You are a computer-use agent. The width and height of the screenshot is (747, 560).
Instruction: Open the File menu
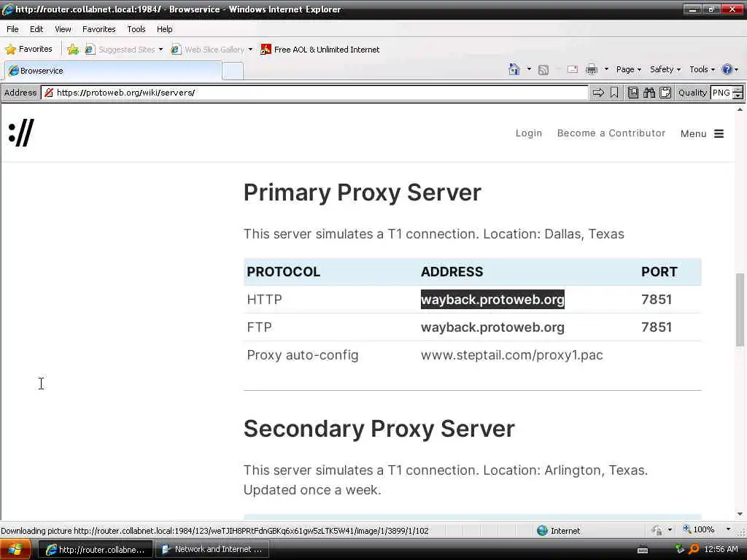(x=12, y=29)
